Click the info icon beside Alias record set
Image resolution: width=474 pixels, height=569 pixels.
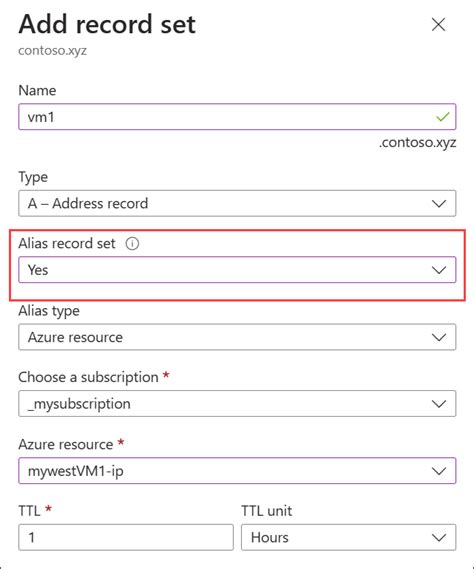point(132,243)
